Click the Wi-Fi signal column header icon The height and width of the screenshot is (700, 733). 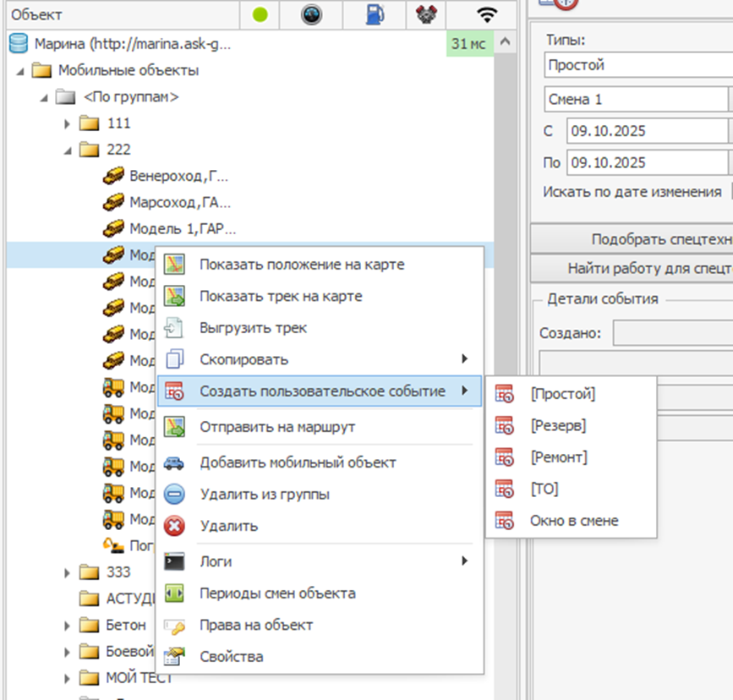[485, 14]
